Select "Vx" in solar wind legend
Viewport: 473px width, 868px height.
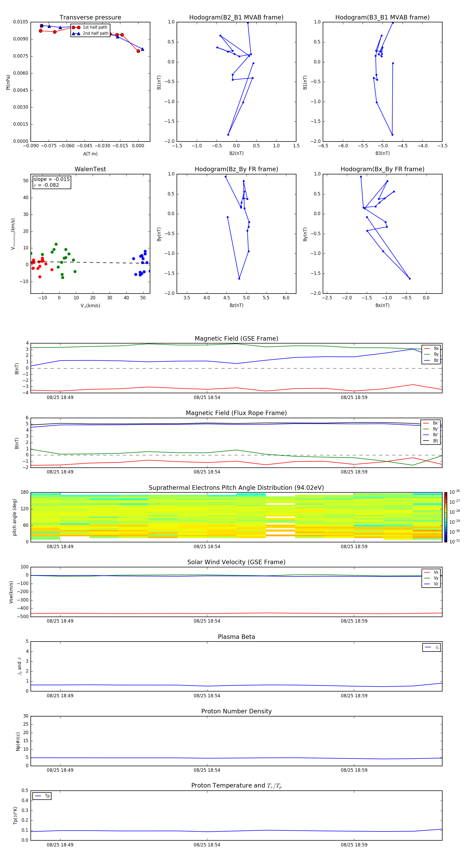tap(431, 572)
